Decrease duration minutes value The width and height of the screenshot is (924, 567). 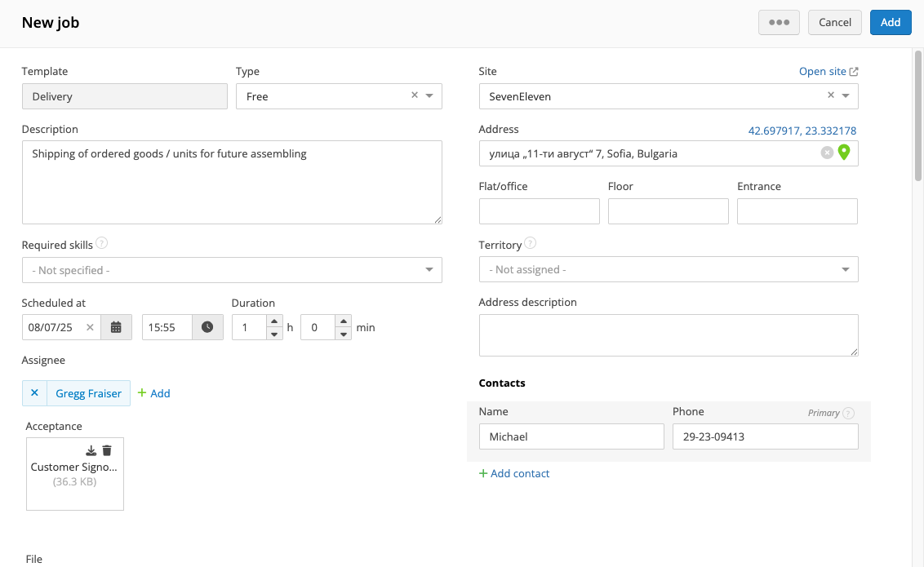[344, 334]
